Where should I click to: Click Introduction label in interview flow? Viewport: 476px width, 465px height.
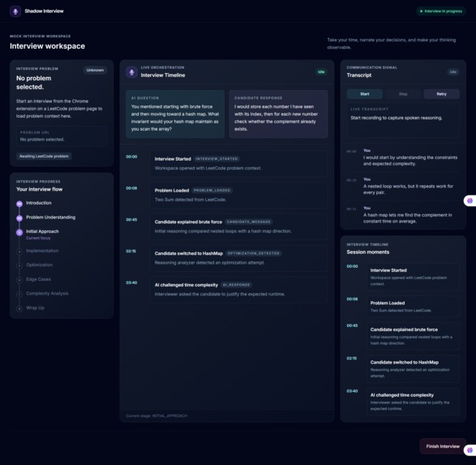coord(39,203)
